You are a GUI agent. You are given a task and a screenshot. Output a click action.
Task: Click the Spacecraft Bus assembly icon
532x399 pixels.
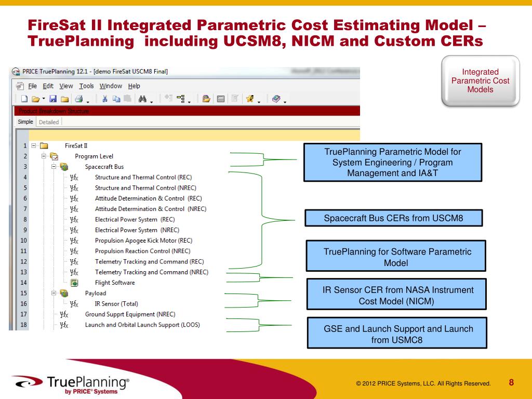(64, 167)
